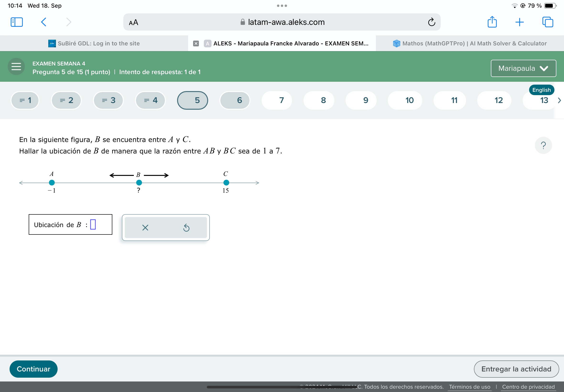Open a new Safari tab
The width and height of the screenshot is (564, 392).
pyautogui.click(x=520, y=22)
